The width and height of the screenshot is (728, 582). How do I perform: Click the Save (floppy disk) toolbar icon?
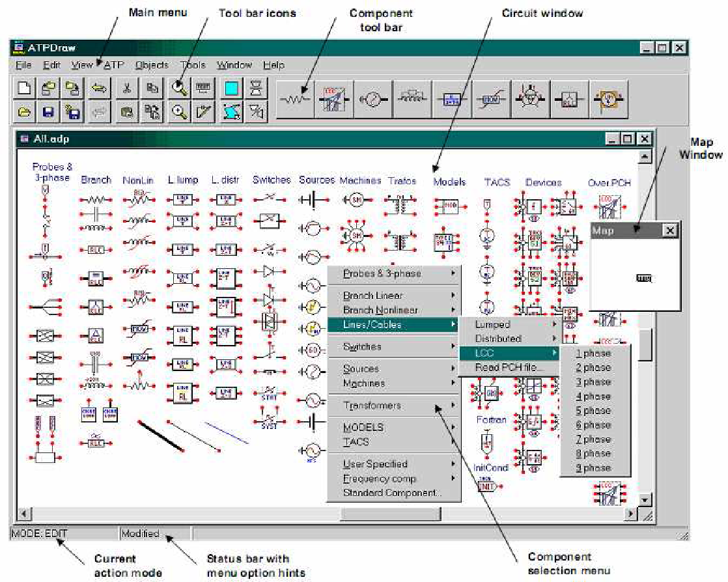click(x=48, y=113)
